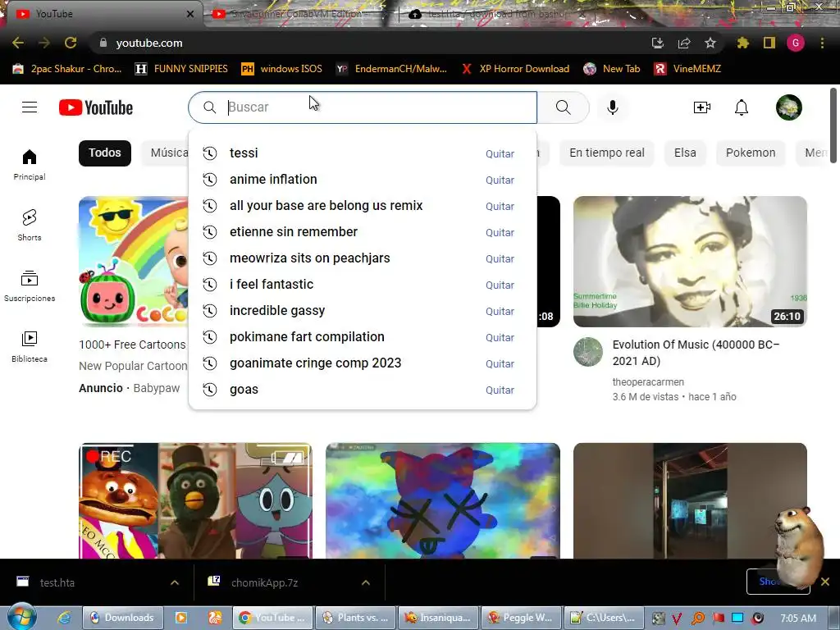Viewport: 840px width, 630px height.
Task: Open the colorful blue creature video thumbnail
Action: point(443,501)
